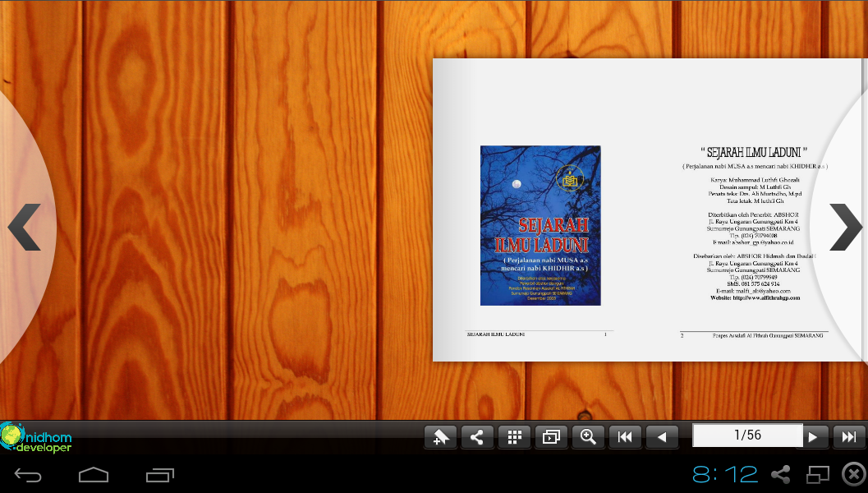This screenshot has width=868, height=493.
Task: Click the text "Karya: Muhammad Luthfi Ghozali"
Action: click(x=755, y=180)
